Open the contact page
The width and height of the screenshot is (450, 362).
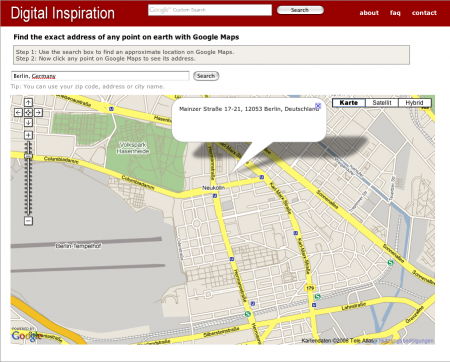click(424, 13)
